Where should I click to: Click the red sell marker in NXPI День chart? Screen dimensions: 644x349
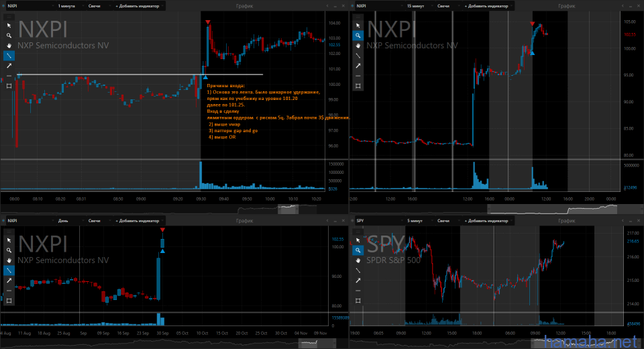162,230
